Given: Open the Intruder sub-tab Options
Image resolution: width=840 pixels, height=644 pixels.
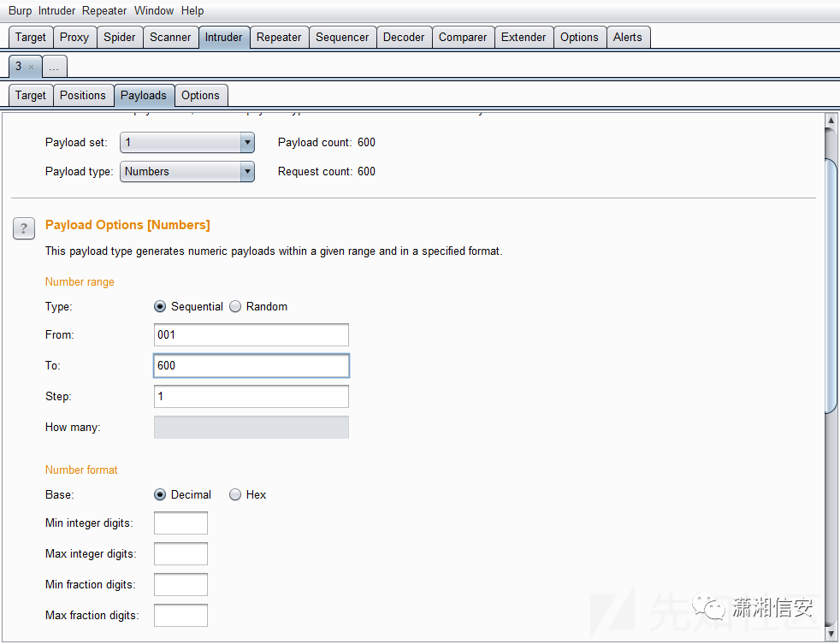Looking at the screenshot, I should tap(200, 96).
